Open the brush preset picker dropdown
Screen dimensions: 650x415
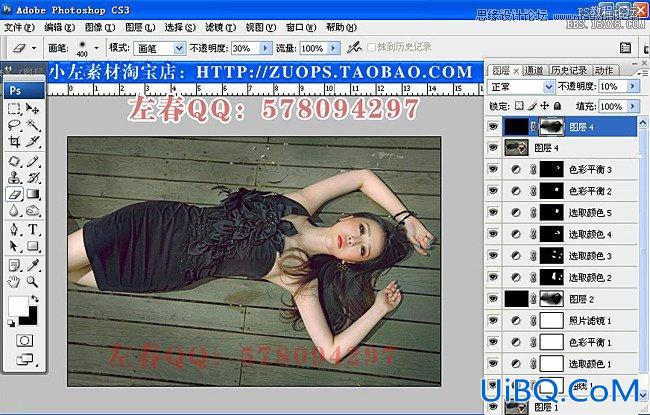click(x=97, y=48)
